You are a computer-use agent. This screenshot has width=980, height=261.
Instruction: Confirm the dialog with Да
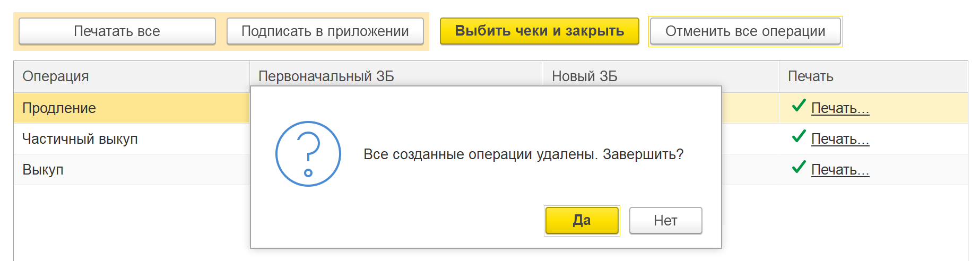pyautogui.click(x=582, y=221)
